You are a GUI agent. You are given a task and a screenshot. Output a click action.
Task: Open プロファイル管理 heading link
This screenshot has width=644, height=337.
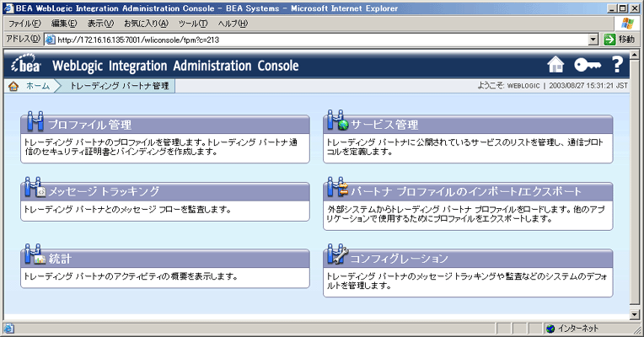point(90,125)
